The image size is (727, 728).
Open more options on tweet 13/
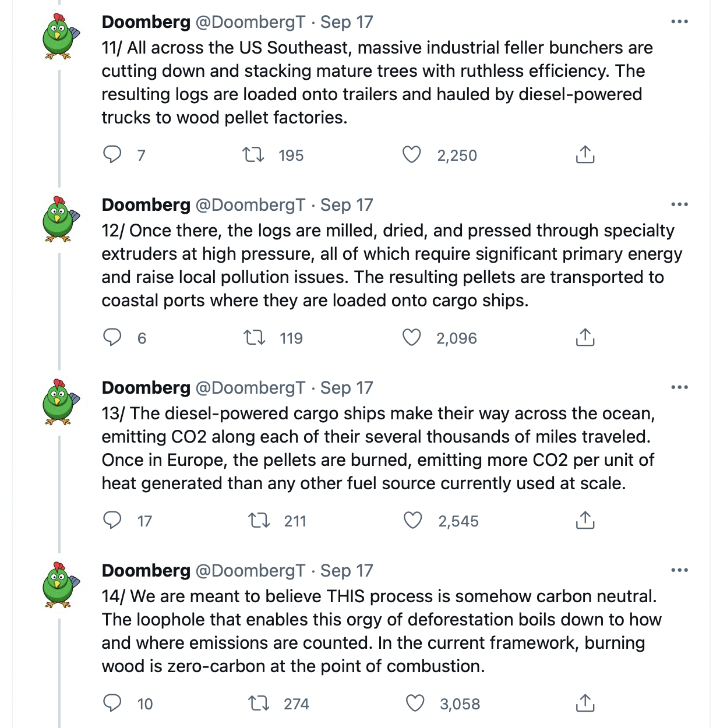click(679, 388)
